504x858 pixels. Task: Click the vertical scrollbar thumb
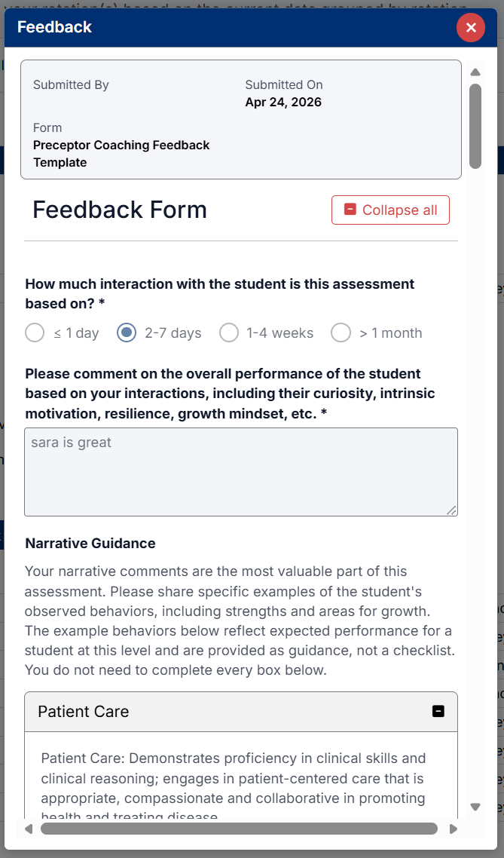pos(475,125)
